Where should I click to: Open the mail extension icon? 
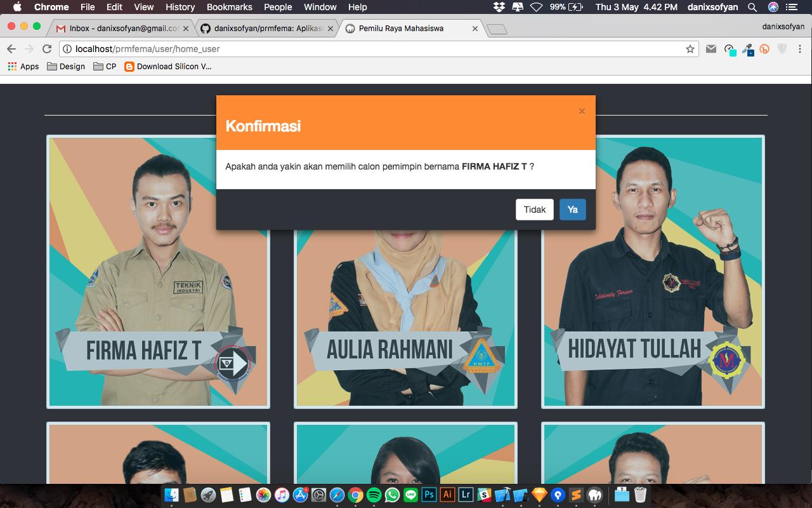pyautogui.click(x=711, y=49)
